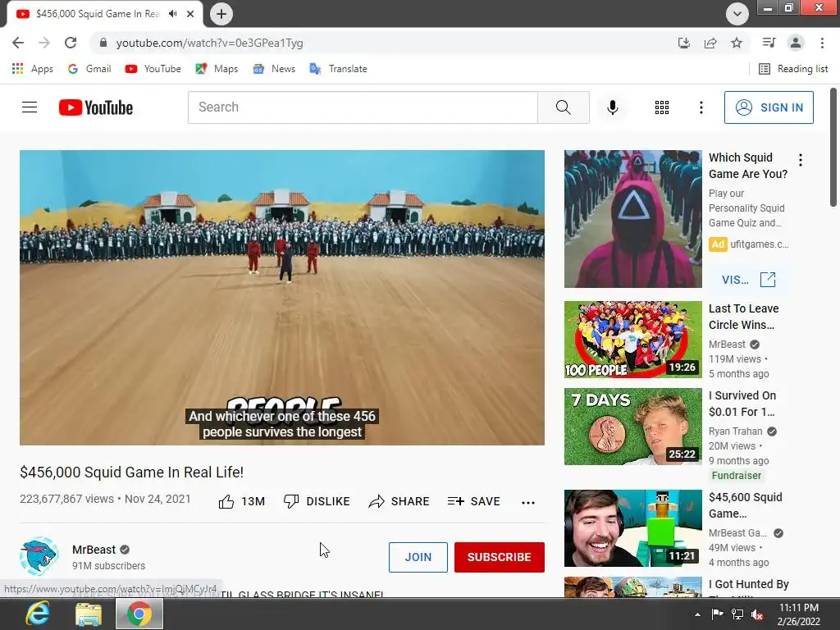This screenshot has width=840, height=630.
Task: Open Apps bookmark shortcut
Action: pyautogui.click(x=33, y=69)
